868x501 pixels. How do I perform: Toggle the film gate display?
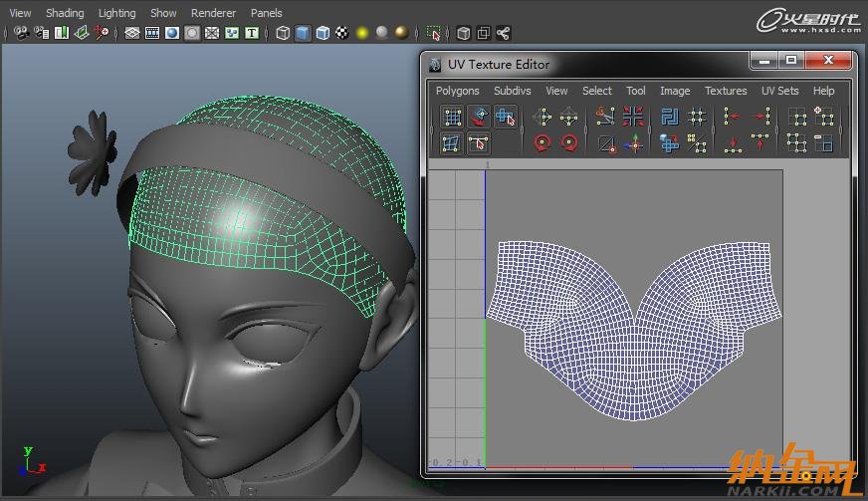(x=151, y=33)
